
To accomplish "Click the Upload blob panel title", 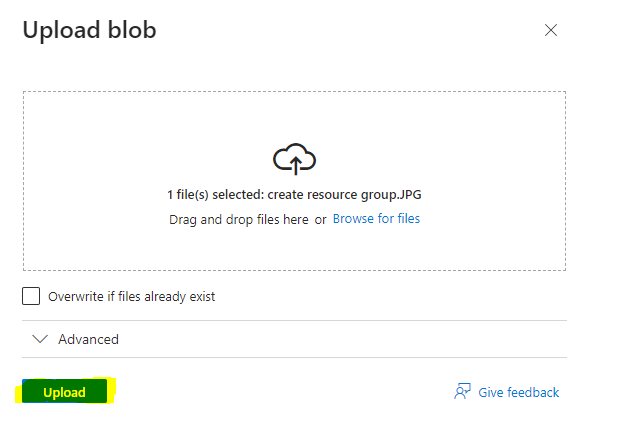I will tap(89, 30).
